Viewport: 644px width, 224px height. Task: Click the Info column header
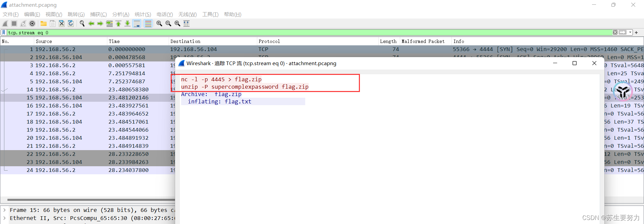click(547, 41)
